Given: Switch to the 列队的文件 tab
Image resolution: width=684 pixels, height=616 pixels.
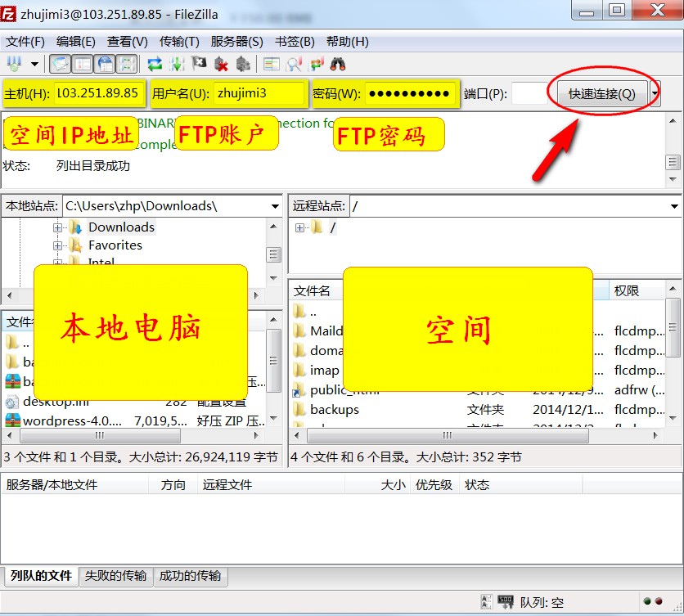Looking at the screenshot, I should [x=42, y=576].
